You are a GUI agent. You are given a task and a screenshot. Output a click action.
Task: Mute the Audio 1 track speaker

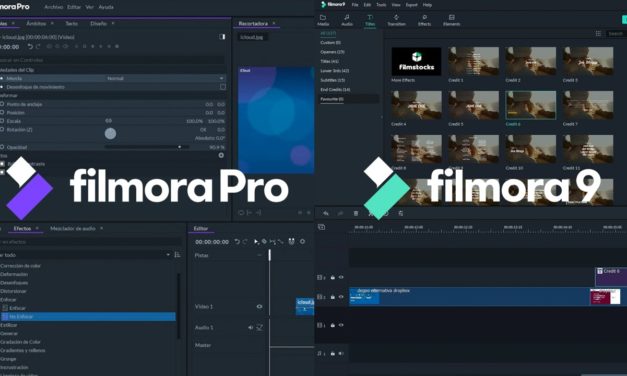pyautogui.click(x=250, y=327)
